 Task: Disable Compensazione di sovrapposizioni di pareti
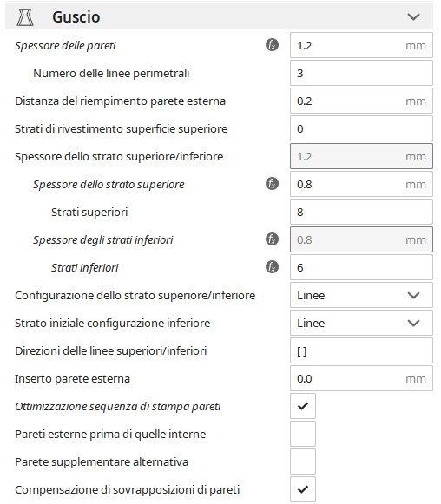(303, 489)
